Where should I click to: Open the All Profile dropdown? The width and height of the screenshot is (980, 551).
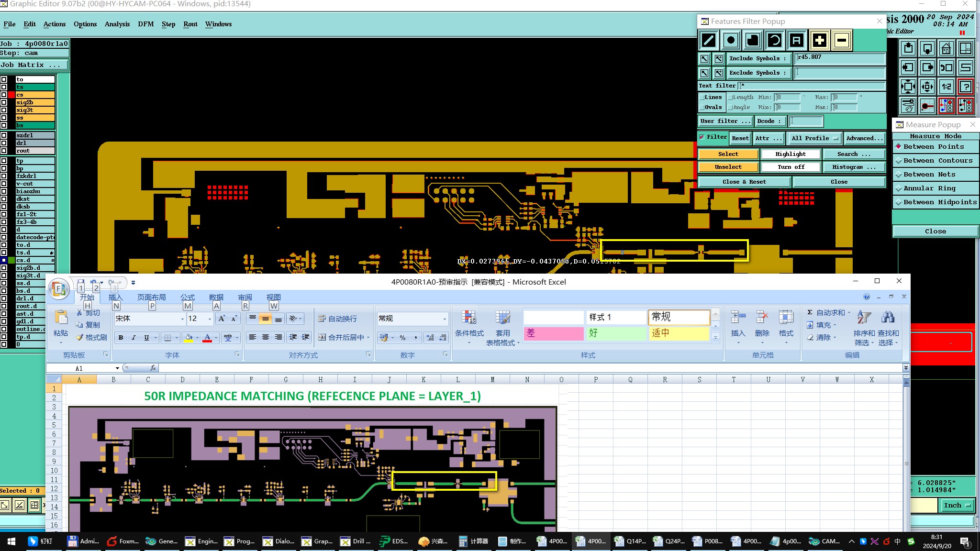814,138
